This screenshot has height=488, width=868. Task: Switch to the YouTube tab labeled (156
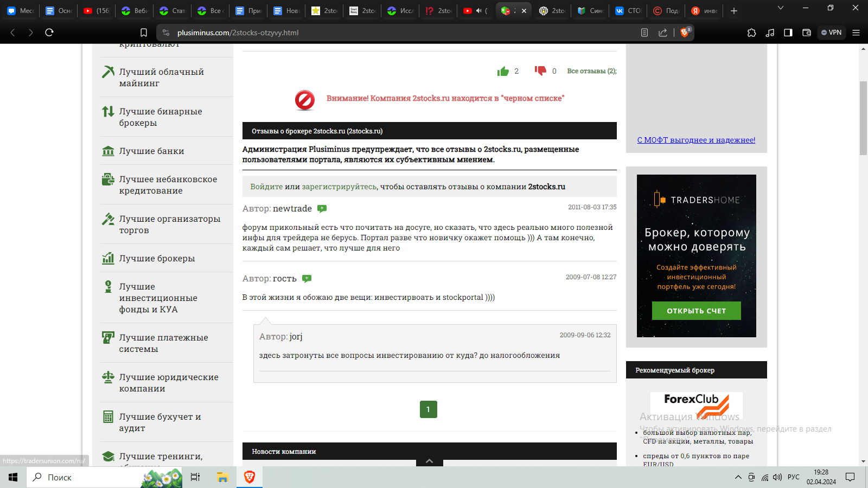pyautogui.click(x=96, y=11)
